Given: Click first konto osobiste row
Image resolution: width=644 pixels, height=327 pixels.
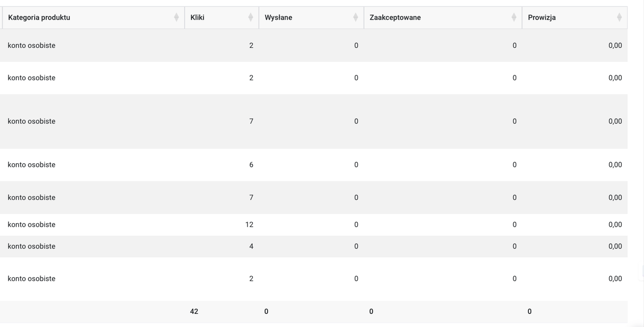Looking at the screenshot, I should [x=313, y=45].
